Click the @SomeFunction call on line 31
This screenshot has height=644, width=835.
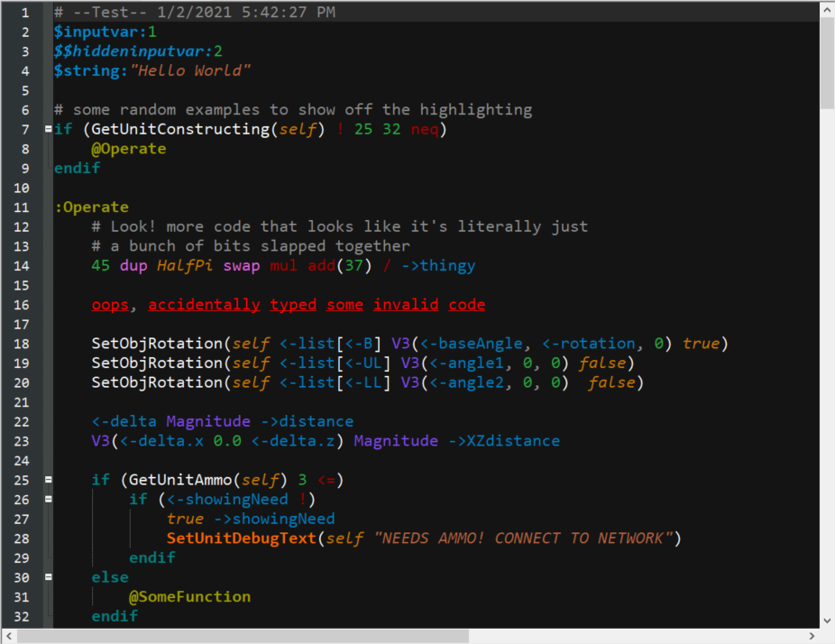click(x=189, y=597)
